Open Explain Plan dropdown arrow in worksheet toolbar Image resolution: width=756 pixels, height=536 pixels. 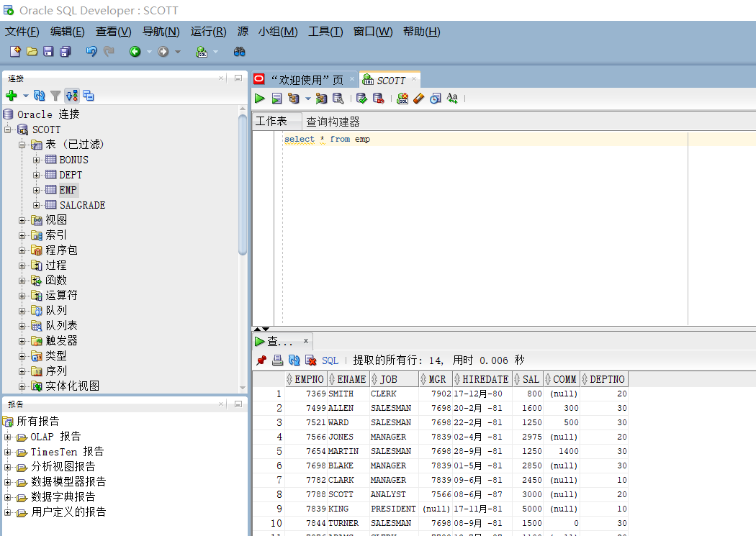pos(307,99)
